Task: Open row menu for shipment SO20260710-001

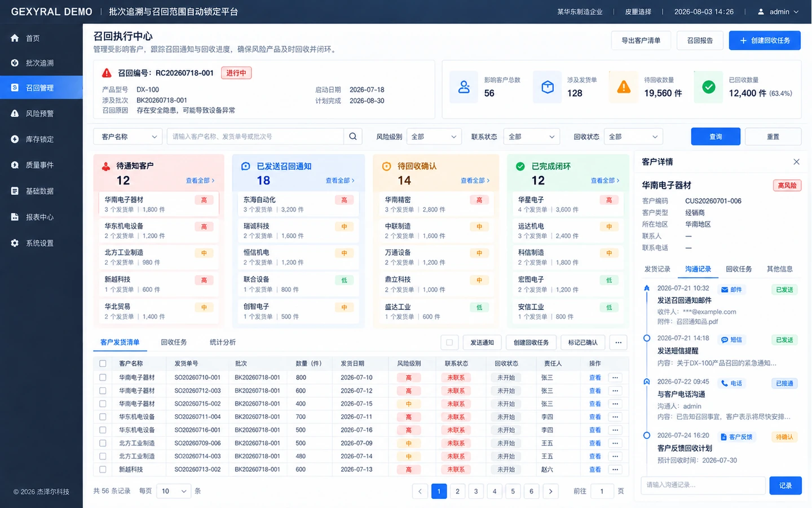Action: [x=615, y=378]
